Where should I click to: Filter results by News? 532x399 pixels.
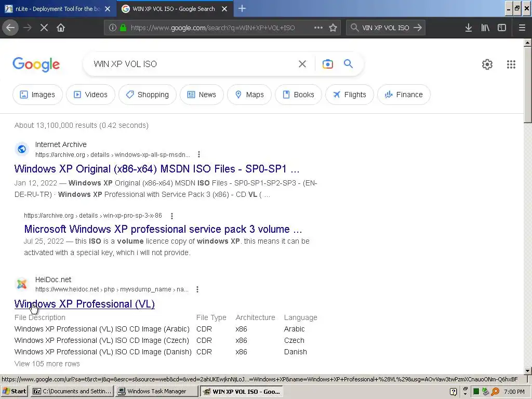[x=202, y=95]
